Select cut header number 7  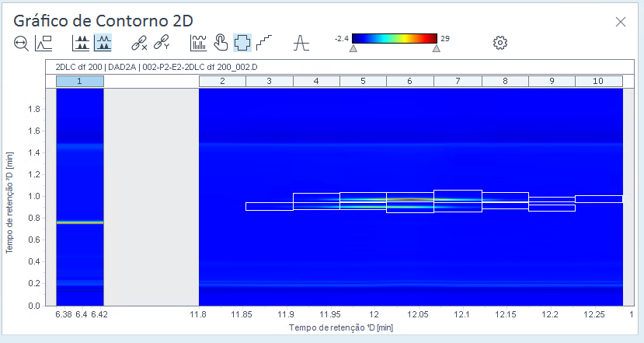[x=458, y=82]
